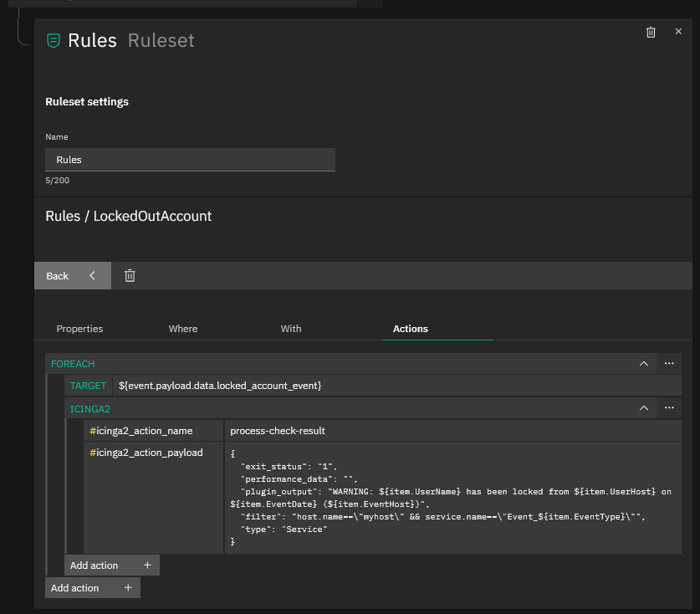
Task: Click the #icinga2_action_name label
Action: (x=141, y=431)
